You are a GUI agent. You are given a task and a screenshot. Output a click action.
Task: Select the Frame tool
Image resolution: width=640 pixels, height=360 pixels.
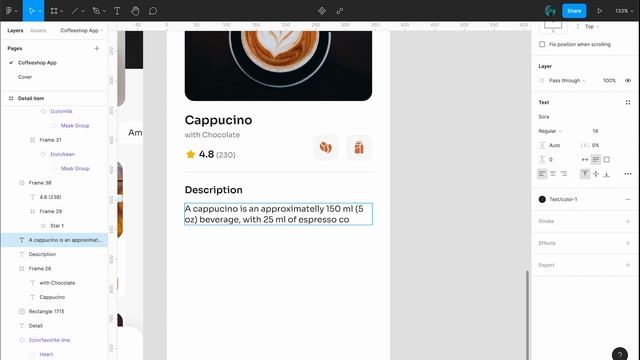pos(54,11)
